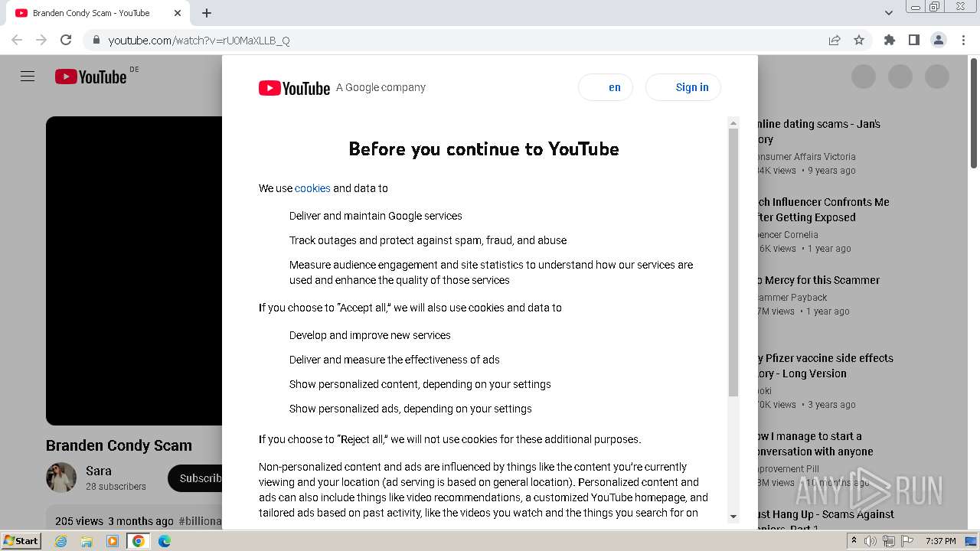The height and width of the screenshot is (551, 980).
Task: Open the cookies link
Action: [312, 188]
